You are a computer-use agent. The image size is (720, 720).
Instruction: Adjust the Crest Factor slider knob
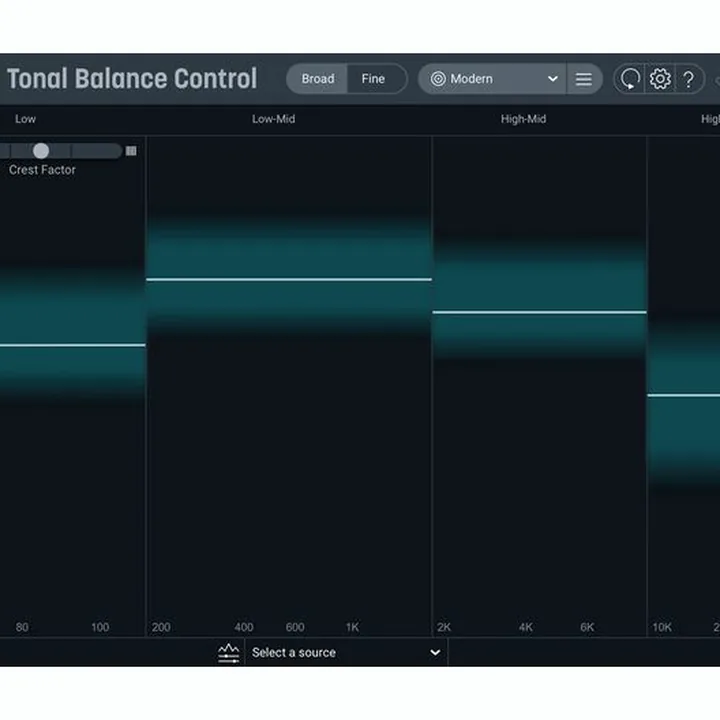pyautogui.click(x=41, y=151)
